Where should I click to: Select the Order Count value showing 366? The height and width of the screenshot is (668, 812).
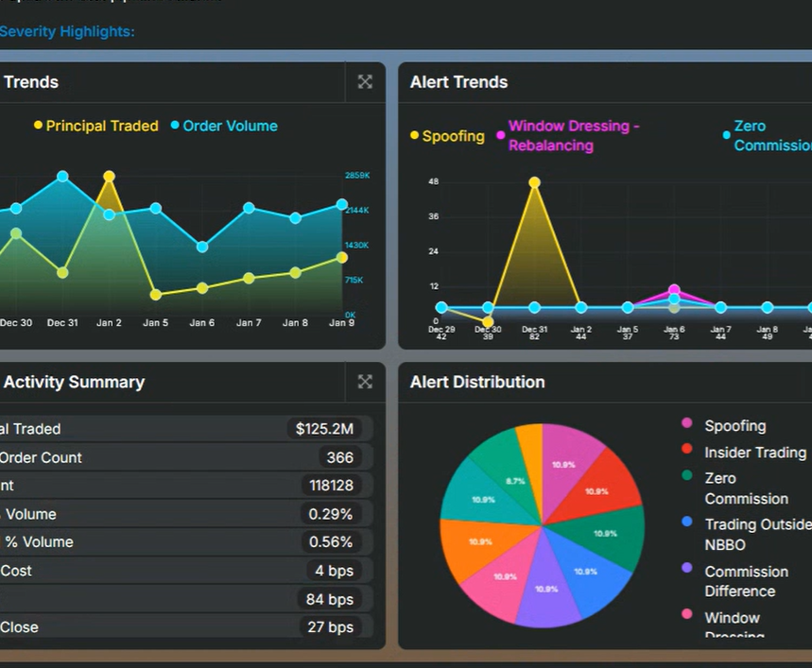340,457
